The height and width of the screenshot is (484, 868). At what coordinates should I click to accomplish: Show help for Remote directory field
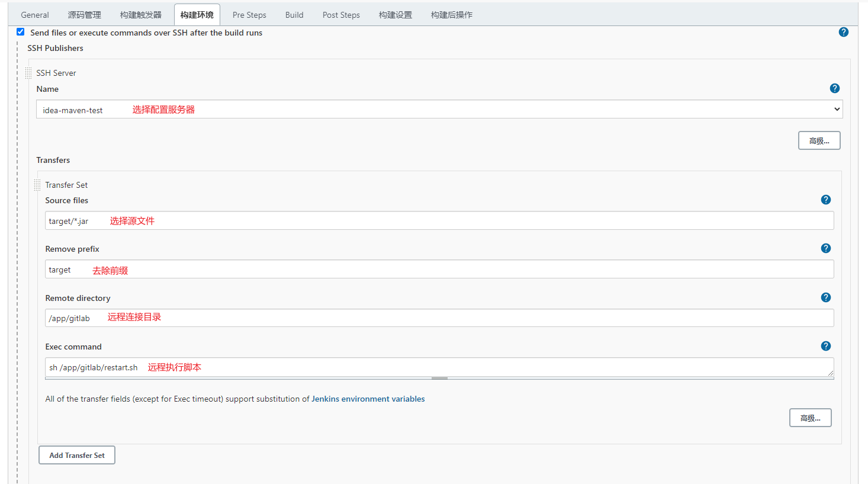click(826, 297)
